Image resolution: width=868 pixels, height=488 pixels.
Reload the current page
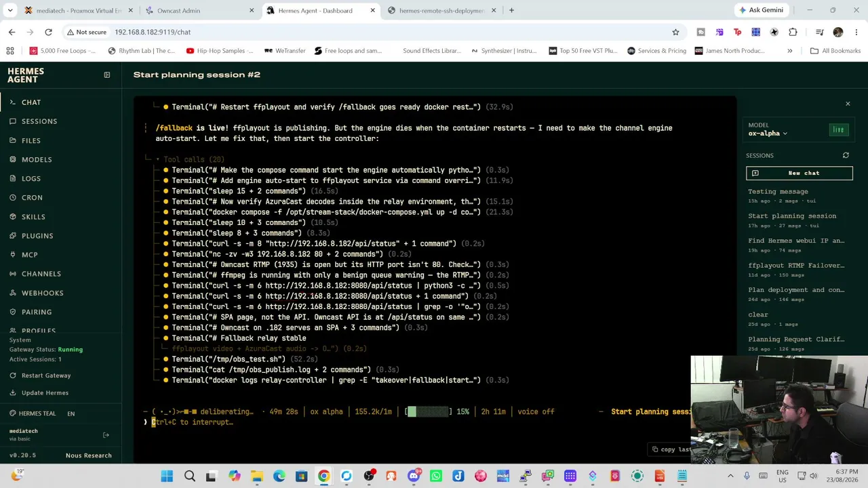[48, 32]
